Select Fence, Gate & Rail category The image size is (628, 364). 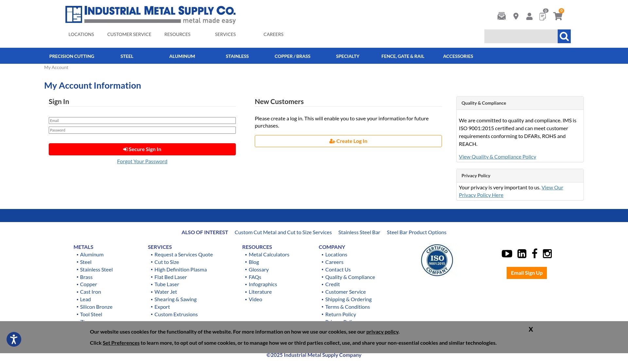click(x=403, y=56)
